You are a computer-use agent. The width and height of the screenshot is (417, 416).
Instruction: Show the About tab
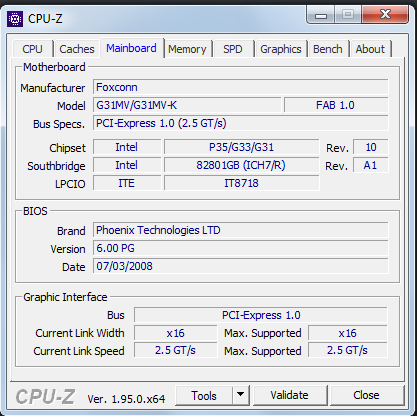(370, 49)
